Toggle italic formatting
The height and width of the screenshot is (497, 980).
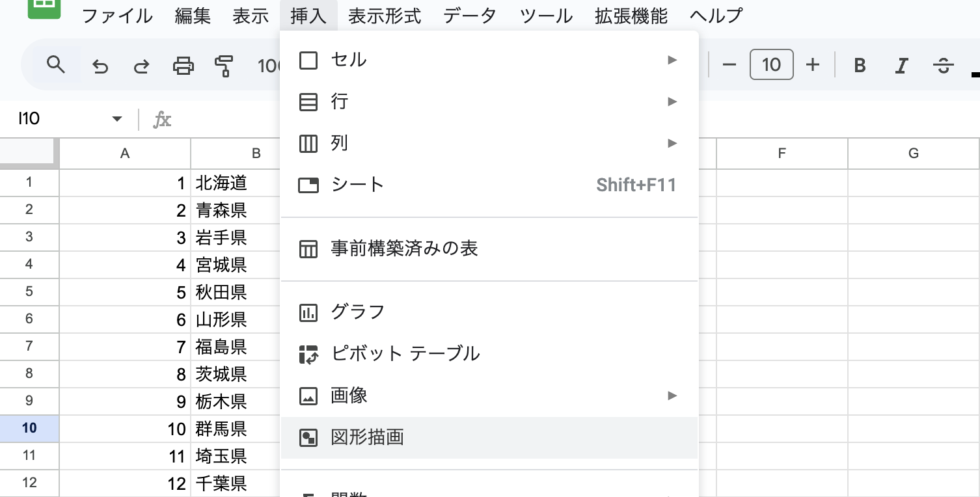901,66
